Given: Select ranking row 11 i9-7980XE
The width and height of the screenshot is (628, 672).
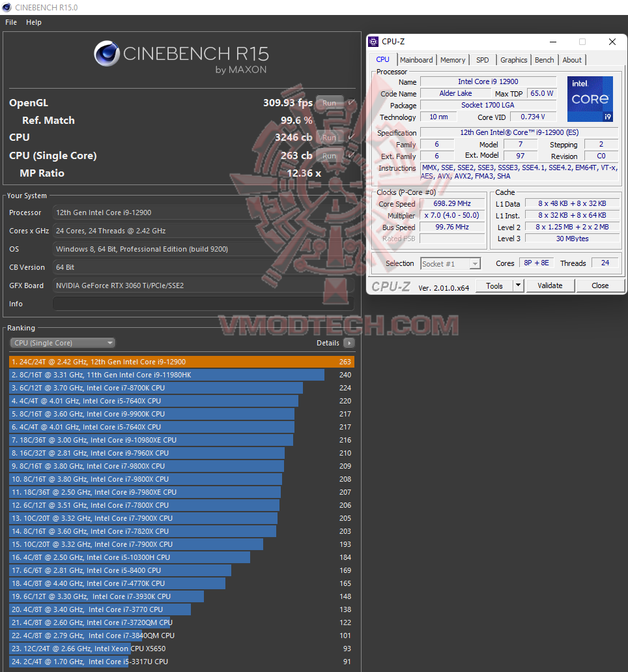Looking at the screenshot, I should (x=182, y=492).
